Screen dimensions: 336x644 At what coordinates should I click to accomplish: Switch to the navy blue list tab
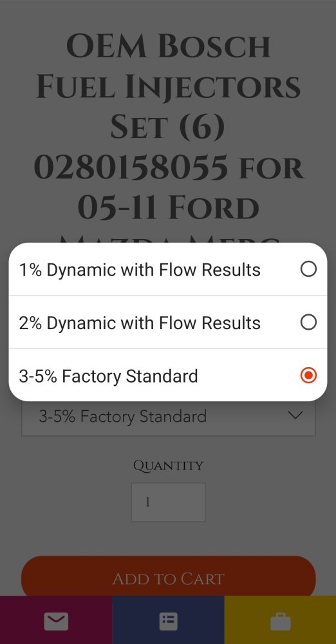tap(169, 620)
